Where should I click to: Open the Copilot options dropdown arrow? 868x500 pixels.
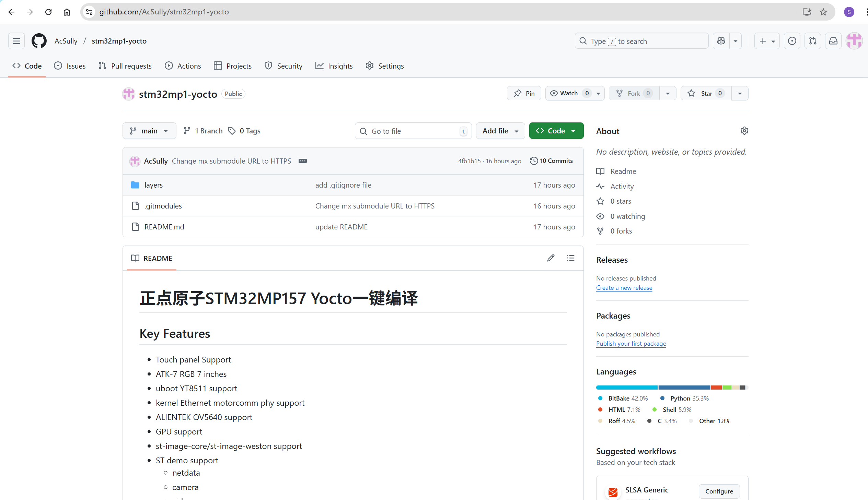736,41
